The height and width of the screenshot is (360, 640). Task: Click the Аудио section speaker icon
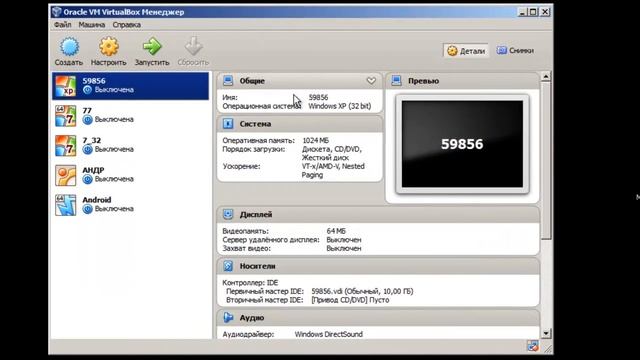click(x=228, y=318)
